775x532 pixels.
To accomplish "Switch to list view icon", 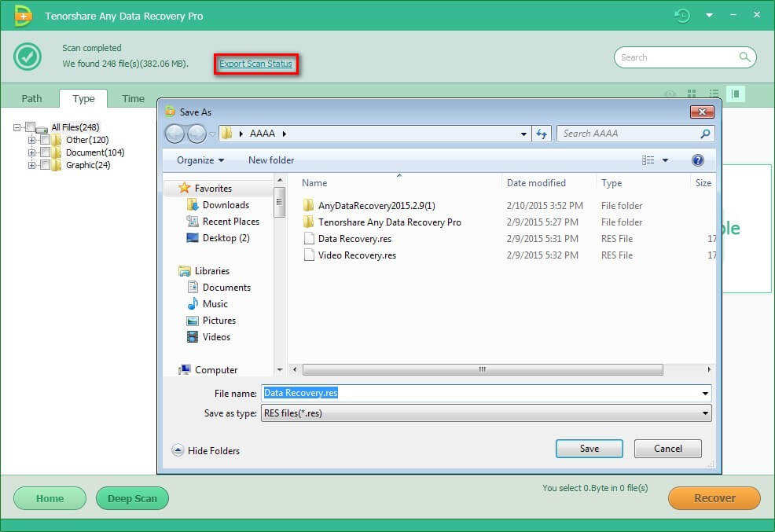I will 714,94.
